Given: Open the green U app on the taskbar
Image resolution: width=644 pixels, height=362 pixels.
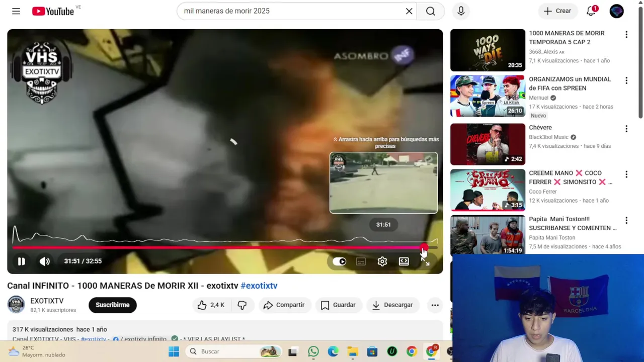Looking at the screenshot, I should coord(392,351).
